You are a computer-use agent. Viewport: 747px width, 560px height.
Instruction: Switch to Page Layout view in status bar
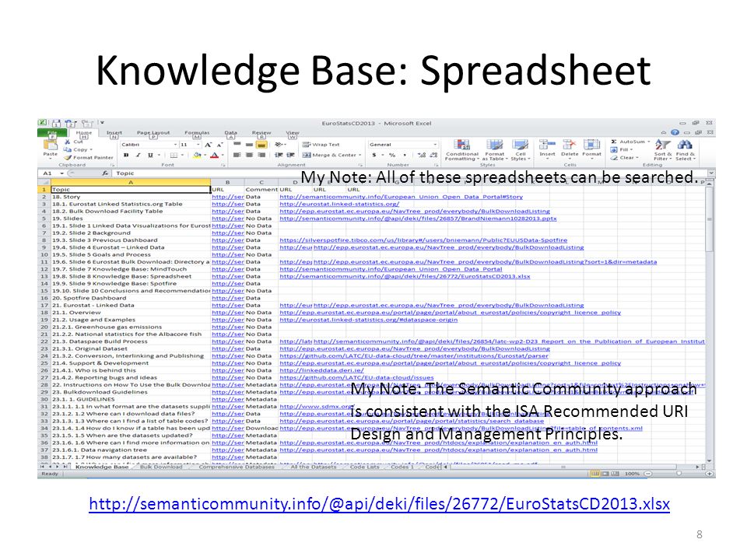coord(605,474)
